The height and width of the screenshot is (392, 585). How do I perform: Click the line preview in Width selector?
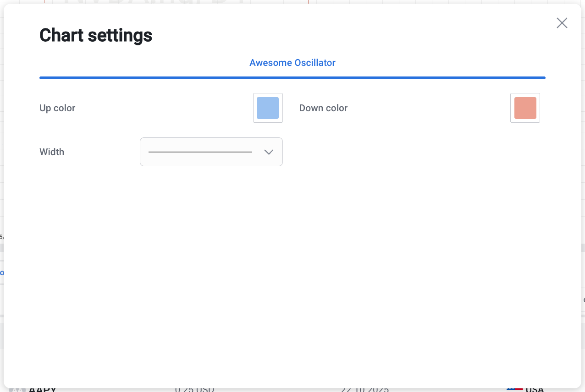point(200,152)
